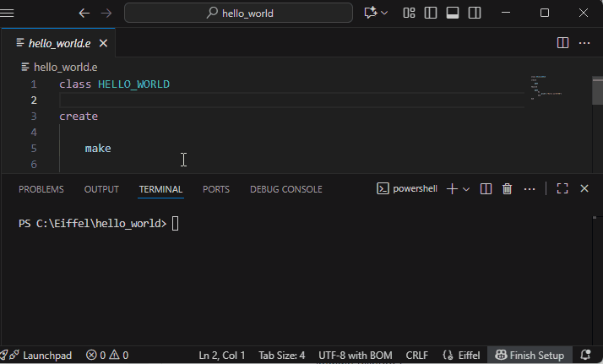Open notifications bell icon

click(586, 355)
